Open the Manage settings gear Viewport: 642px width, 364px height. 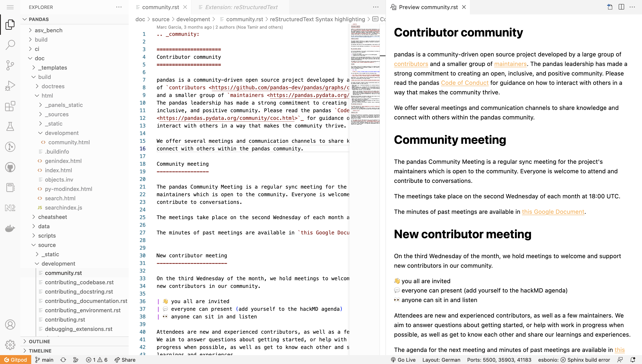(10, 345)
